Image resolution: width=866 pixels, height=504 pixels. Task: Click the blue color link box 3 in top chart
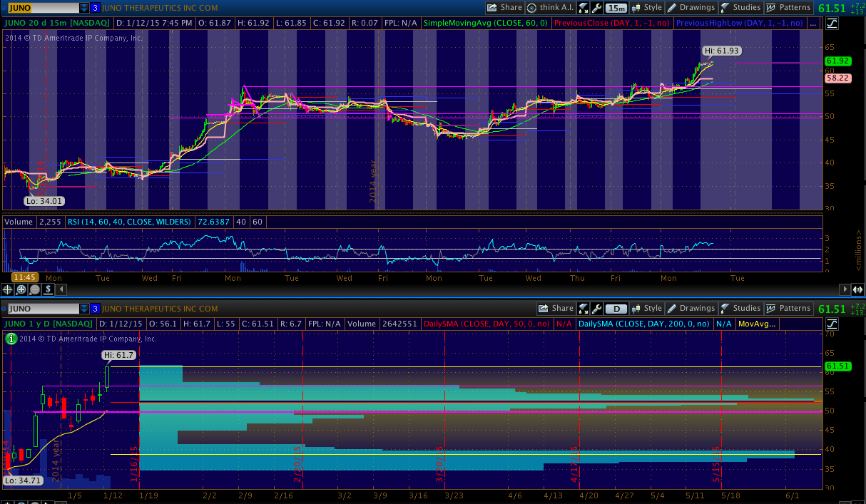click(x=95, y=8)
